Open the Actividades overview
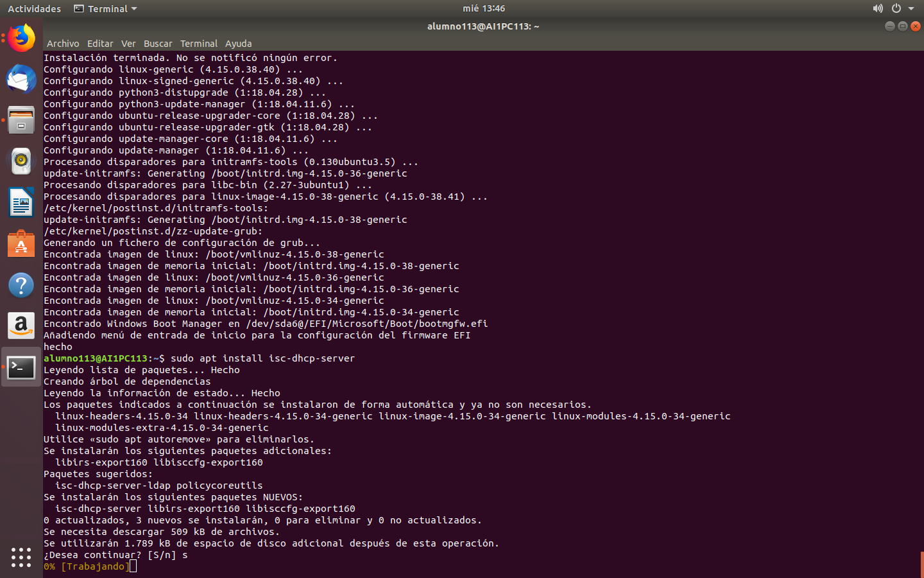Image resolution: width=924 pixels, height=578 pixels. point(33,8)
